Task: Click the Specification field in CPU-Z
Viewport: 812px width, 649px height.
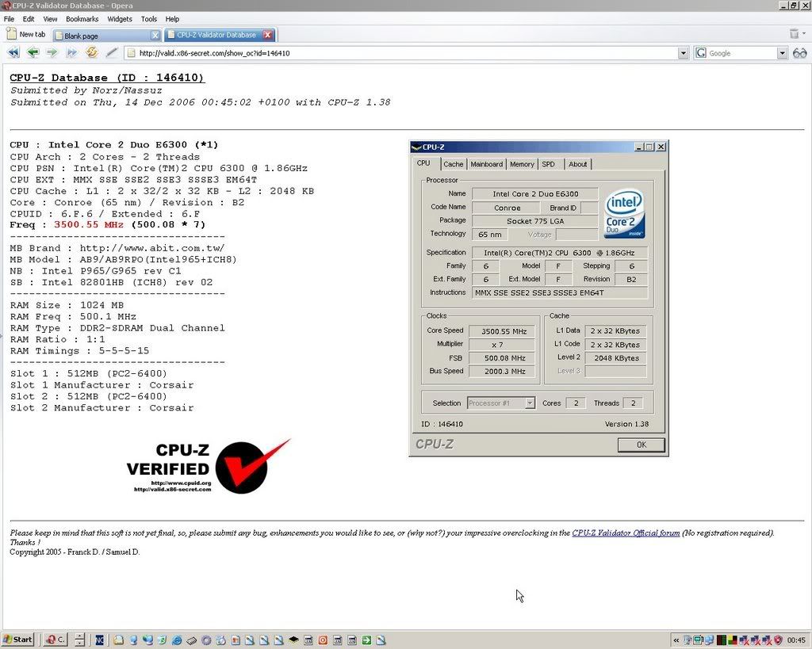Action: pos(559,253)
